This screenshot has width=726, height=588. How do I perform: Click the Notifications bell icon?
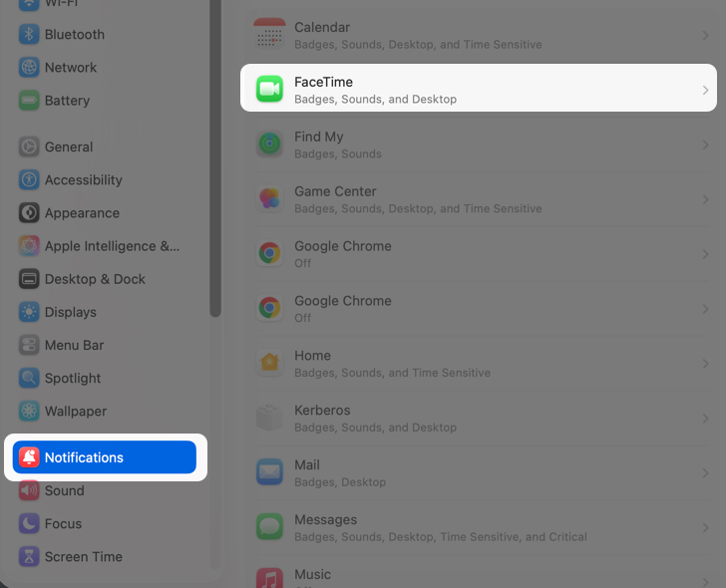pos(29,457)
